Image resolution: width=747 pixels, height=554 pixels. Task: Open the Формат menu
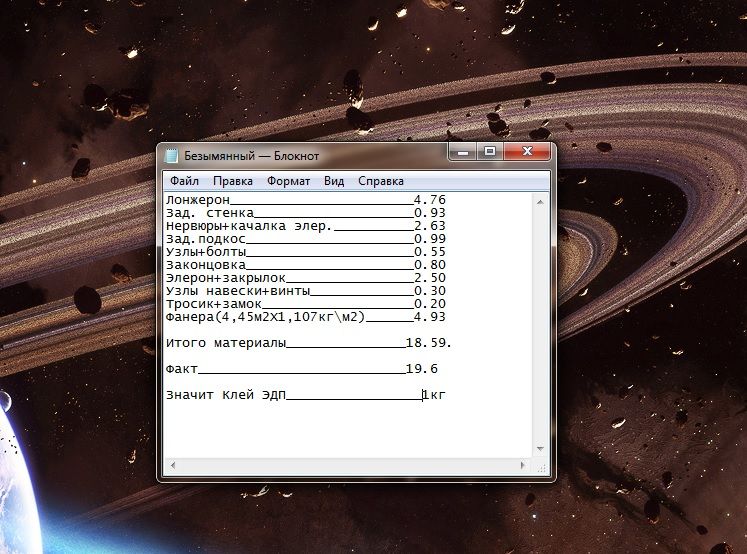tap(288, 181)
